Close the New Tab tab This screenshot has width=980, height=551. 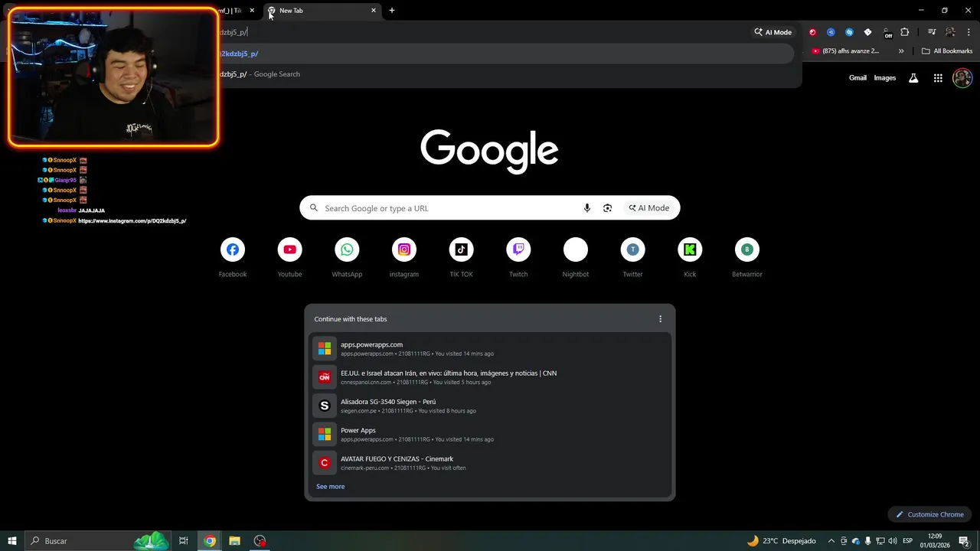point(374,11)
